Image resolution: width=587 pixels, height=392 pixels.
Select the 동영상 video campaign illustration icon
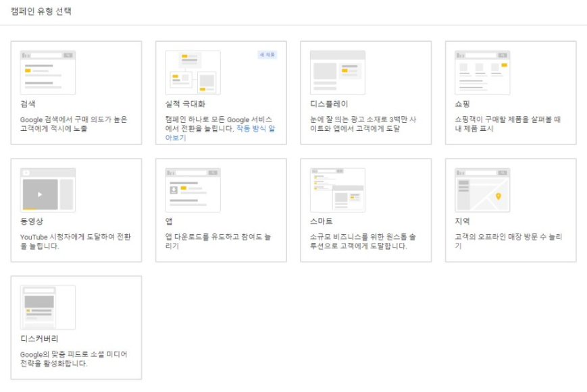pos(48,190)
